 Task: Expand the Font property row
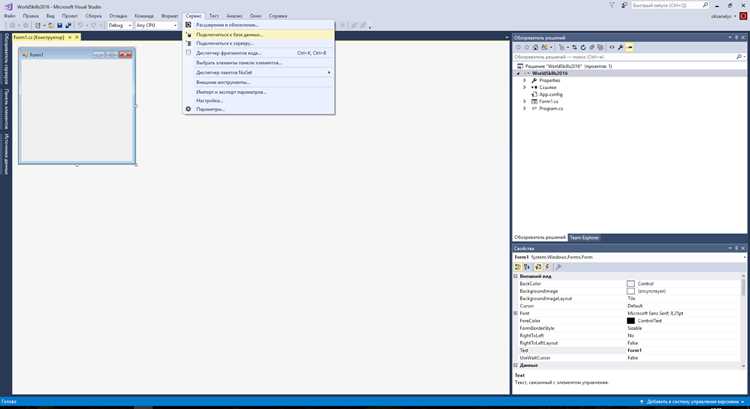click(516, 313)
